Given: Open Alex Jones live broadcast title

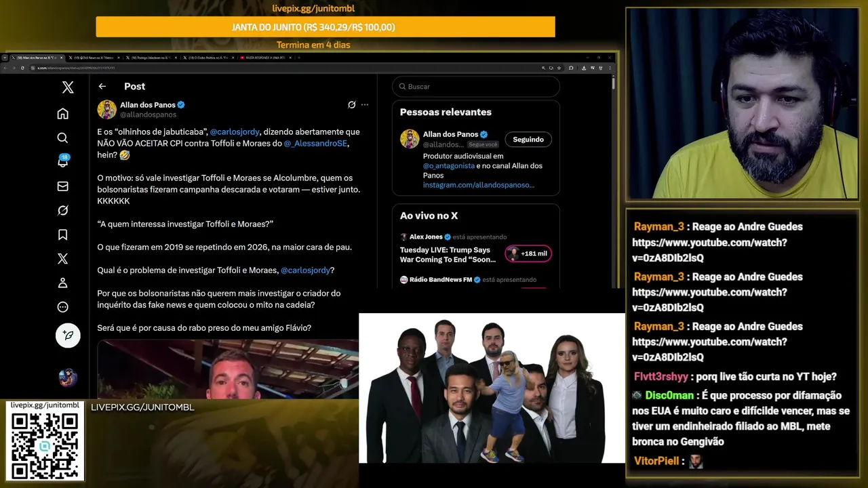Looking at the screenshot, I should [x=448, y=254].
